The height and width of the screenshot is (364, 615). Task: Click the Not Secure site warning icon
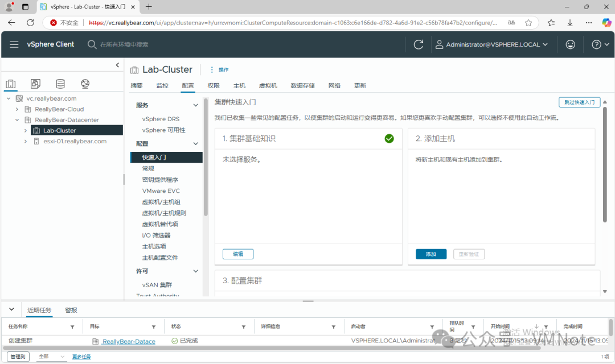click(x=54, y=23)
